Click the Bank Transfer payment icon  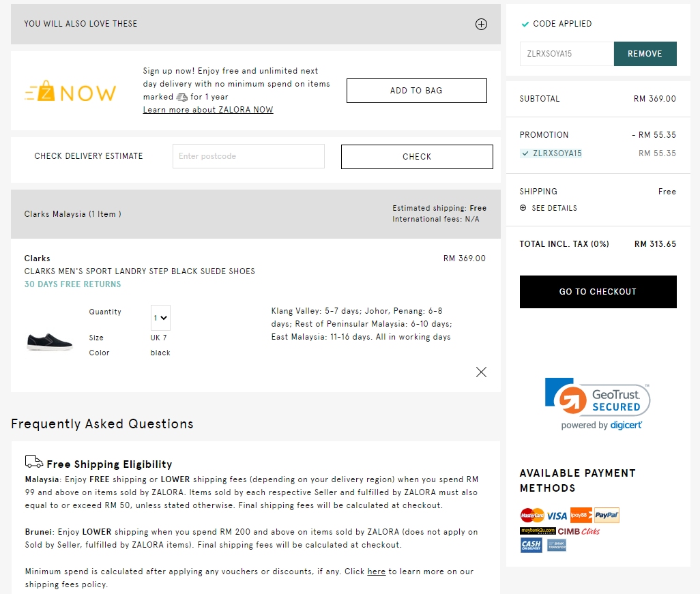pos(556,545)
